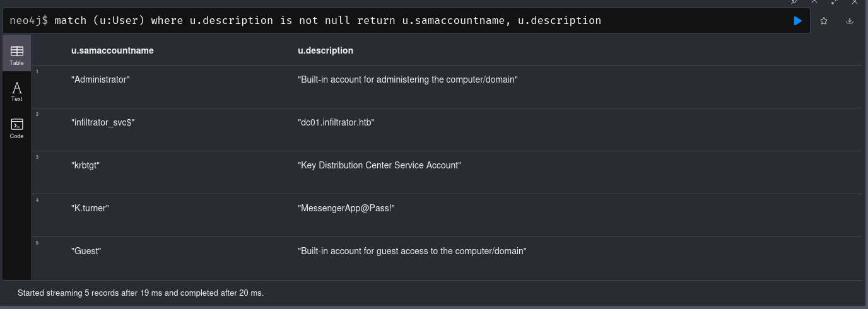
Task: Select the "infiltrator_svc$" account name cell
Action: point(103,122)
